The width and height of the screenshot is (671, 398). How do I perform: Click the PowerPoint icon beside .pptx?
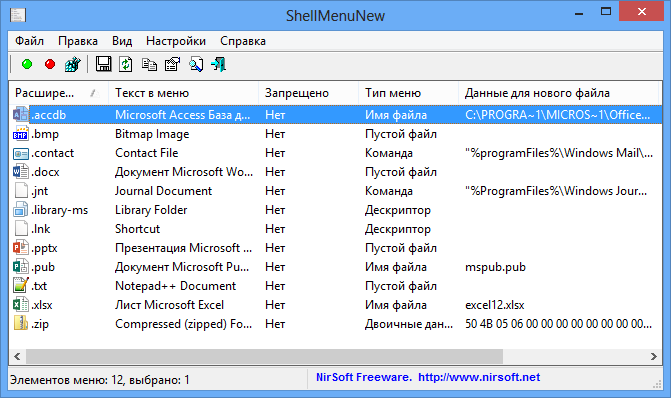21,247
